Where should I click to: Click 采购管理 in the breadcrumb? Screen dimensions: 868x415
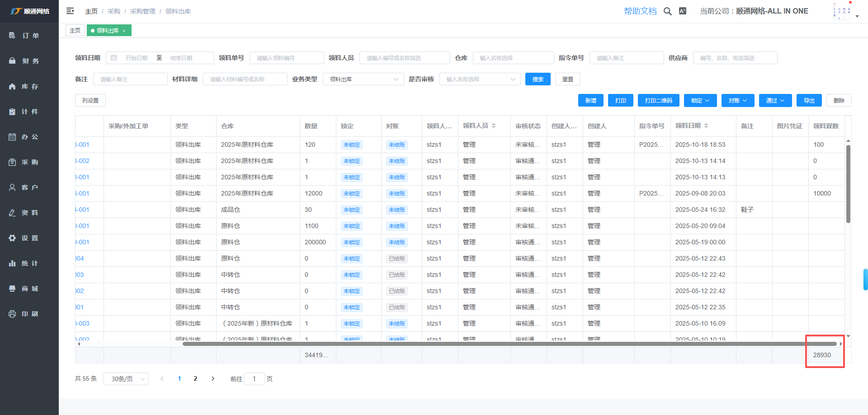[142, 11]
